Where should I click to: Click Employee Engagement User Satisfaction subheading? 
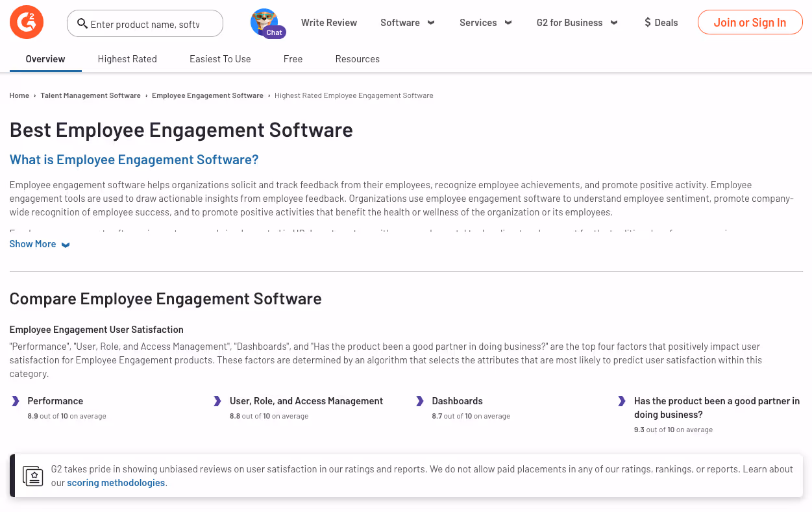click(x=97, y=330)
